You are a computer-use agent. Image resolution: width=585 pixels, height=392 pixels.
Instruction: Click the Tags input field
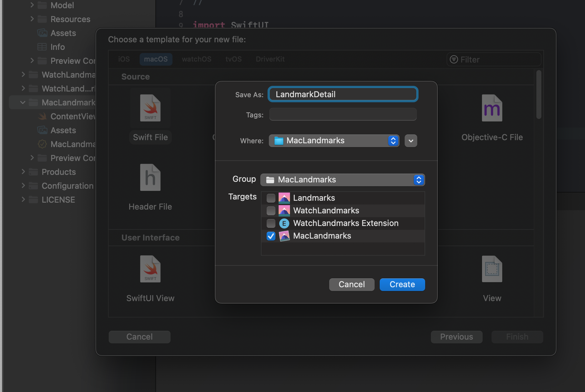(343, 115)
